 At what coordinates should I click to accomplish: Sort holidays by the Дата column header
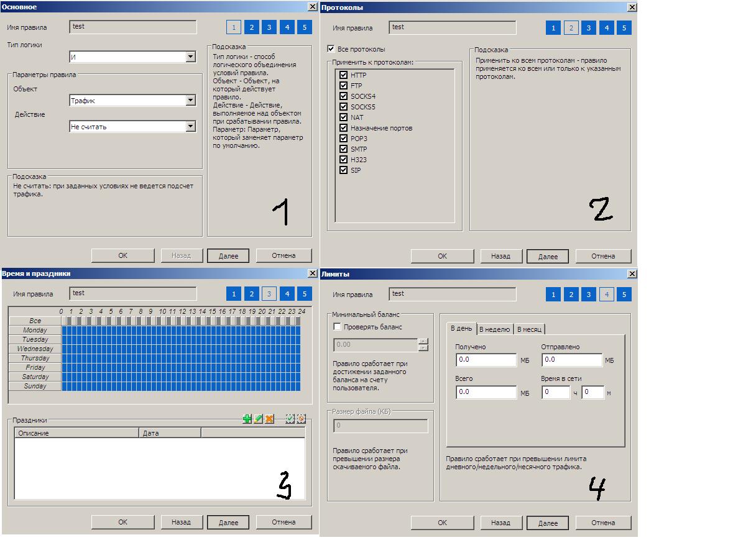click(x=170, y=433)
